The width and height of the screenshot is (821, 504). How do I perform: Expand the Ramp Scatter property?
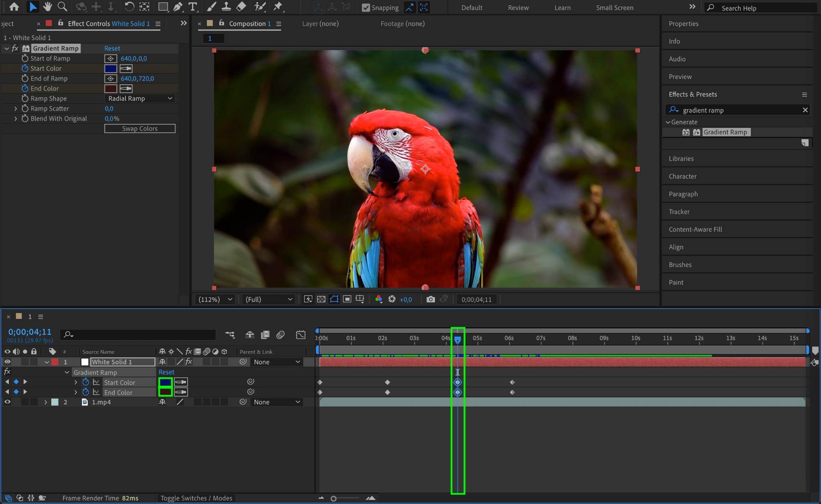point(16,108)
